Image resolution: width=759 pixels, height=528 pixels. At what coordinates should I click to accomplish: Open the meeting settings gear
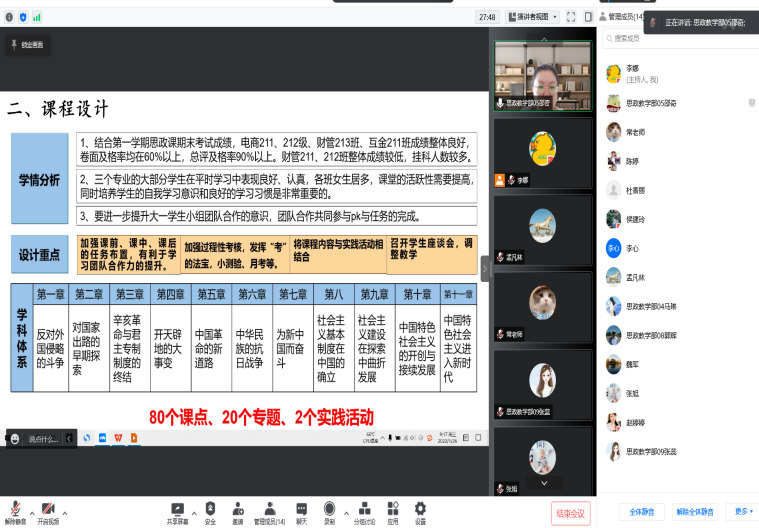420,508
